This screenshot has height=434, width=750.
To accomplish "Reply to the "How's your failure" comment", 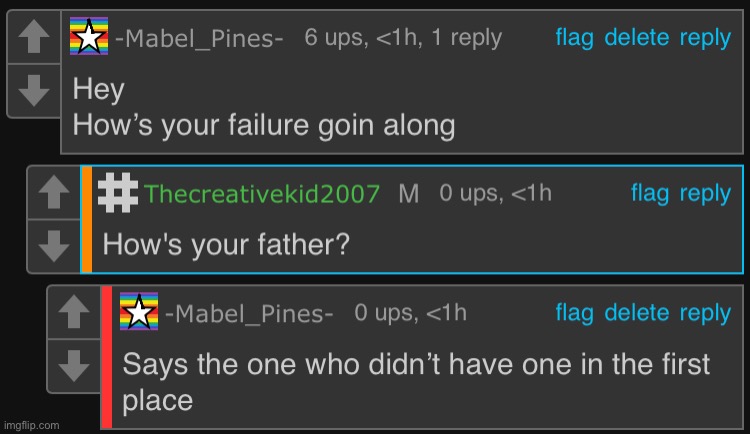I will (705, 38).
